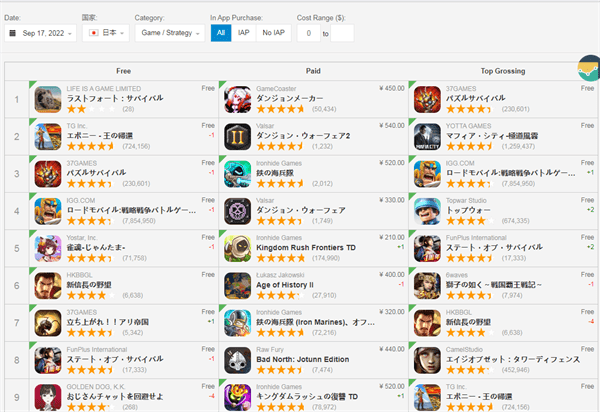Select the All in-app purchase filter

(221, 33)
